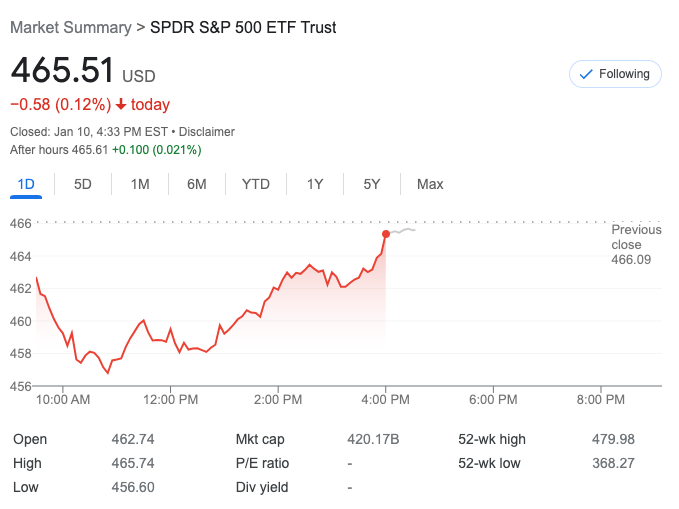Select the 5Y time range
Image resolution: width=679 pixels, height=509 pixels.
(372, 184)
